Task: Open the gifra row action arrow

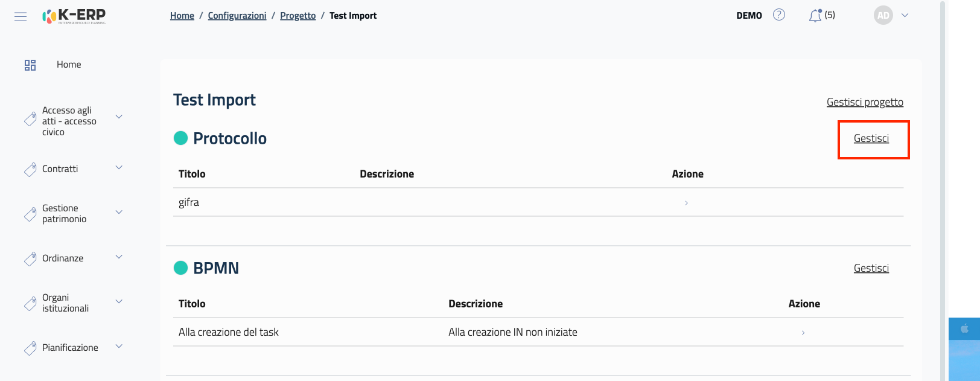Action: [686, 203]
